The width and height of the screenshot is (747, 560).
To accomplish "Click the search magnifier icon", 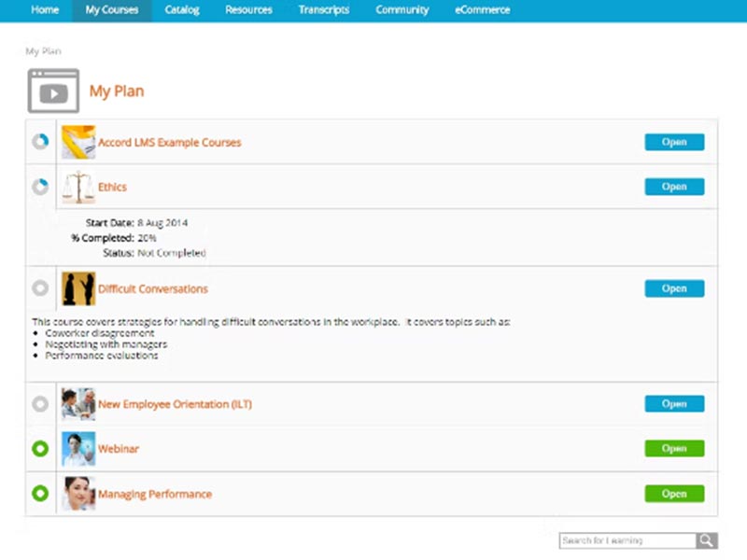I will 707,540.
